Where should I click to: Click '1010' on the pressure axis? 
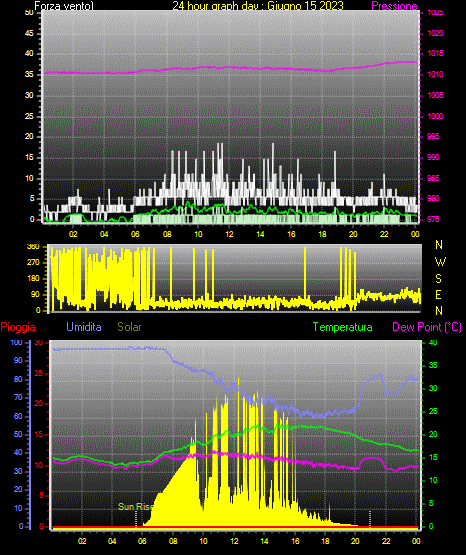(436, 74)
